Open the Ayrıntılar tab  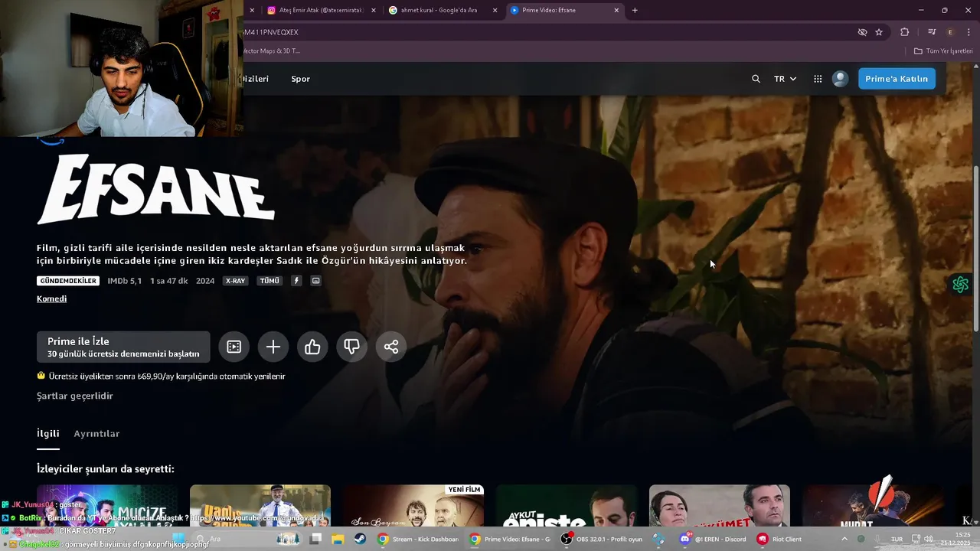pos(96,434)
